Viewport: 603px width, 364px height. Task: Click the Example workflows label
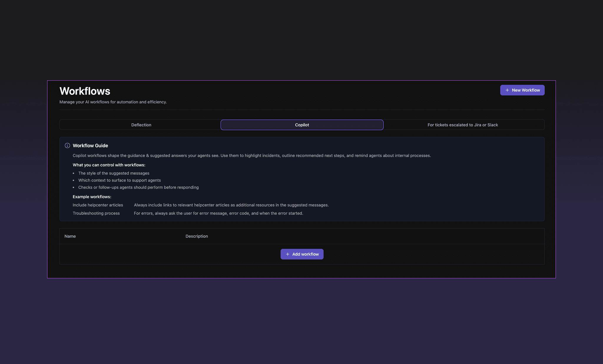[92, 196]
